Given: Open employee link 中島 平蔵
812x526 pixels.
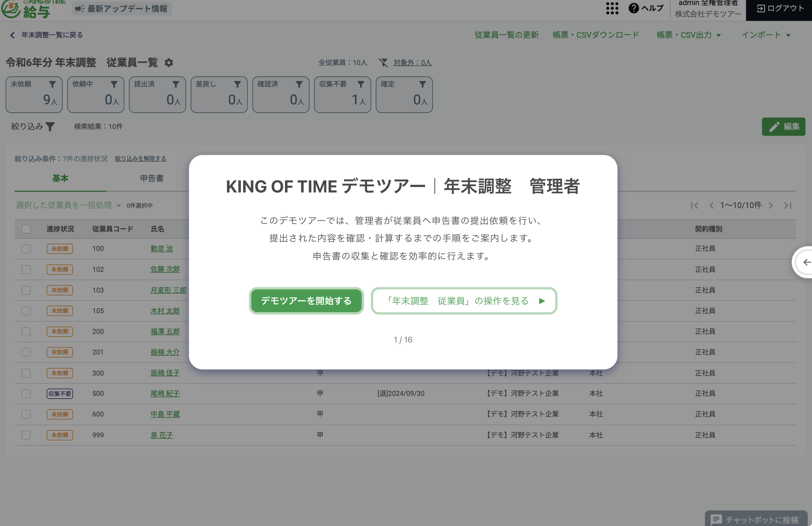Looking at the screenshot, I should 165,414.
